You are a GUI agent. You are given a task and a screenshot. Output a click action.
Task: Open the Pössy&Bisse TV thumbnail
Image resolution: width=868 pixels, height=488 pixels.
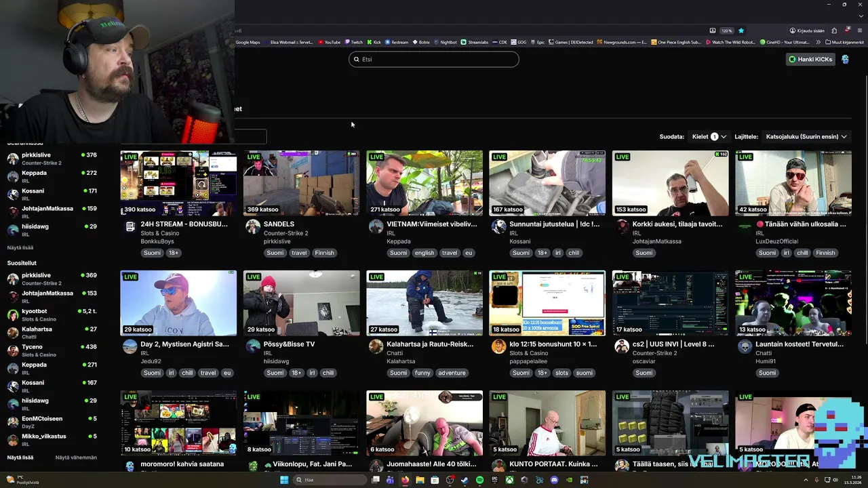302,303
